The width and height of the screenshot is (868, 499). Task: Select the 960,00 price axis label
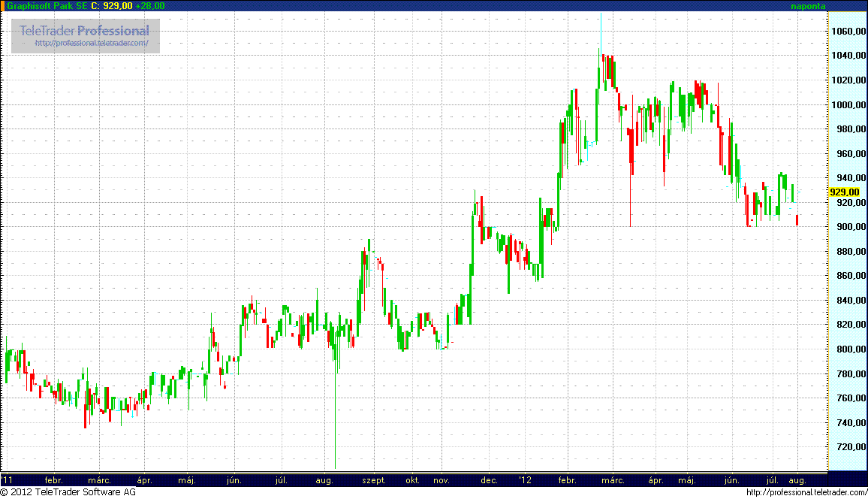pyautogui.click(x=851, y=153)
